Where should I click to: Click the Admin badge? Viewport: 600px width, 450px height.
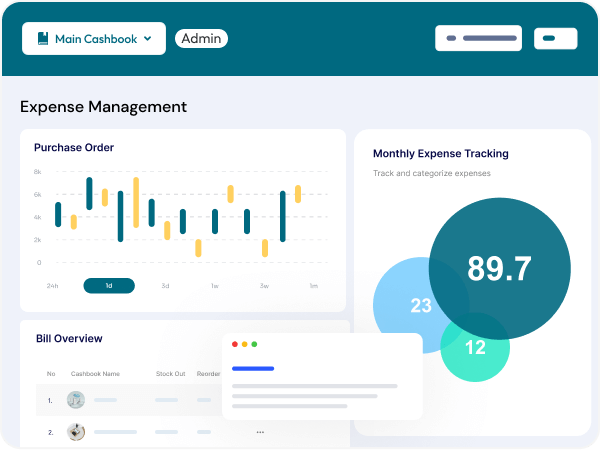(201, 39)
